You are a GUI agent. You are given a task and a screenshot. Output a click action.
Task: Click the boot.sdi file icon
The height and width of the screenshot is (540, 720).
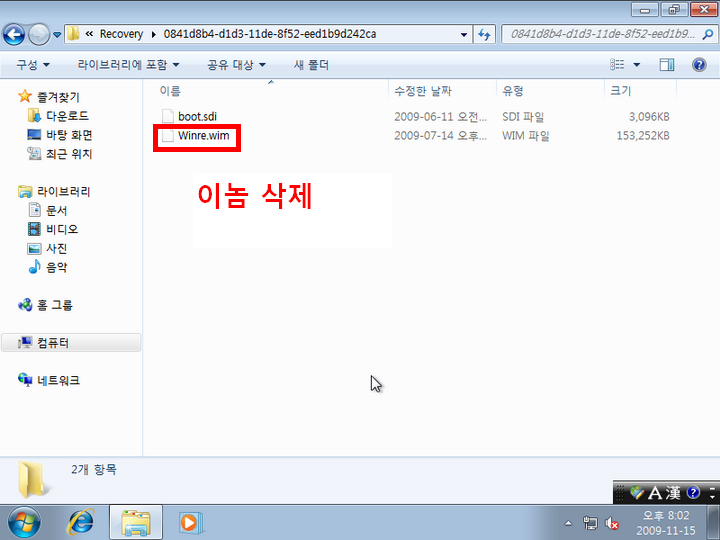pyautogui.click(x=168, y=117)
